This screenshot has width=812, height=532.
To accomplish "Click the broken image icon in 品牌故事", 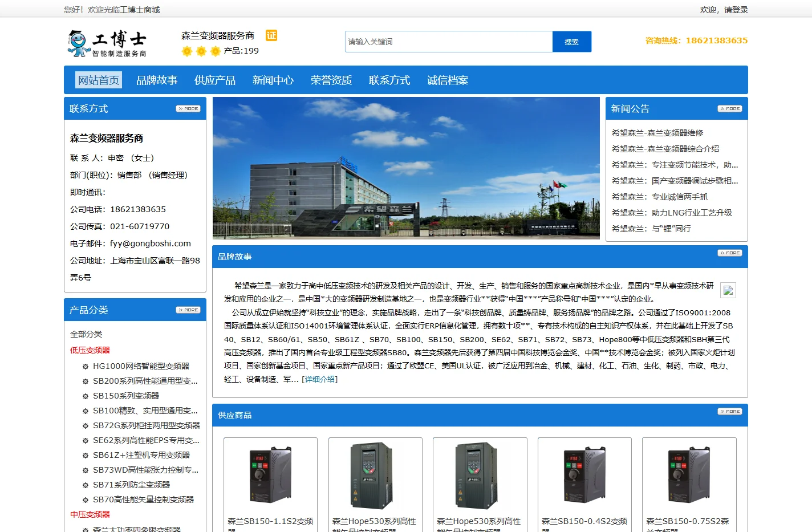I will (x=728, y=290).
